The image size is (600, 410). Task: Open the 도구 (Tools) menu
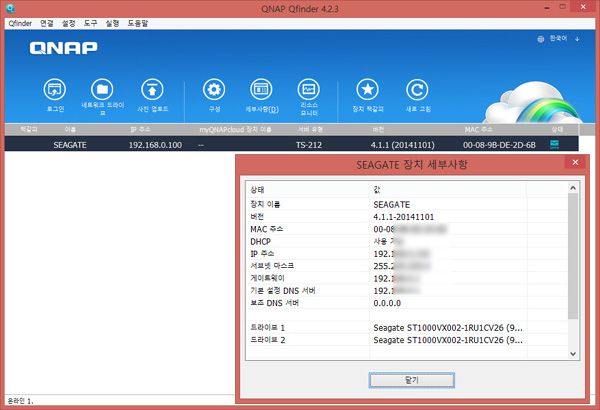[90, 21]
